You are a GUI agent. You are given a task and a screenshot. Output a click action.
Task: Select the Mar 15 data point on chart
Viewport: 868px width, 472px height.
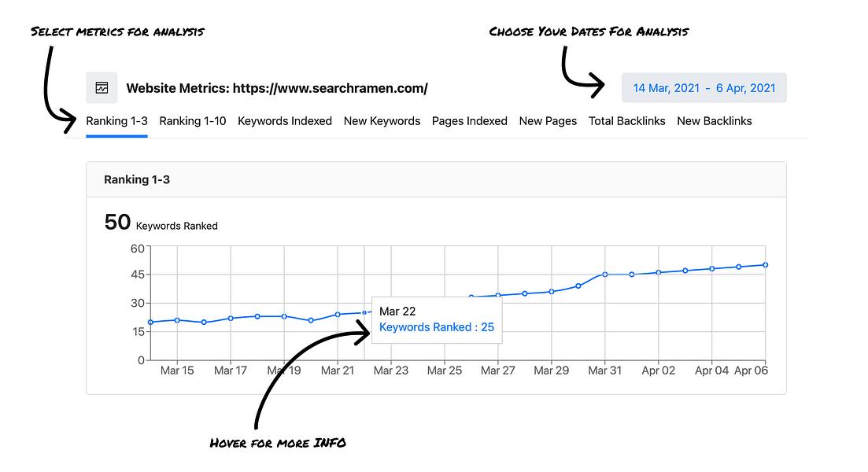point(177,320)
